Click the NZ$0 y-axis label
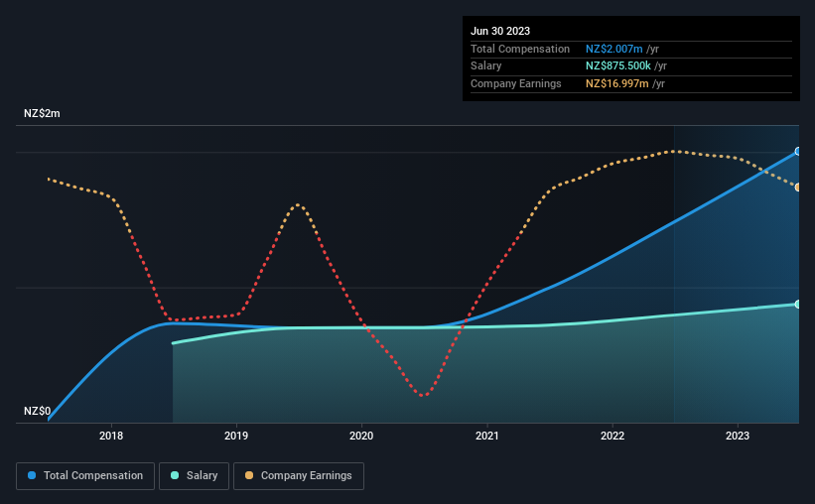This screenshot has width=815, height=504. click(37, 411)
